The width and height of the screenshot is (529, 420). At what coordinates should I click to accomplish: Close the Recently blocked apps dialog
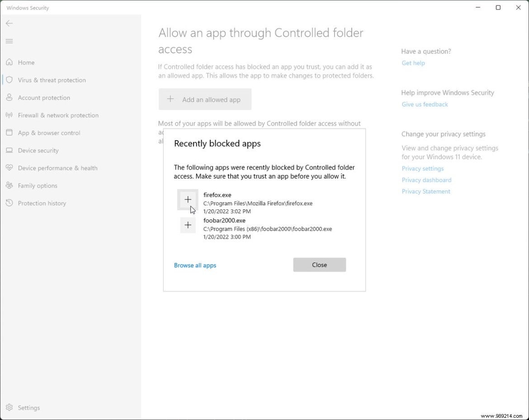point(319,264)
